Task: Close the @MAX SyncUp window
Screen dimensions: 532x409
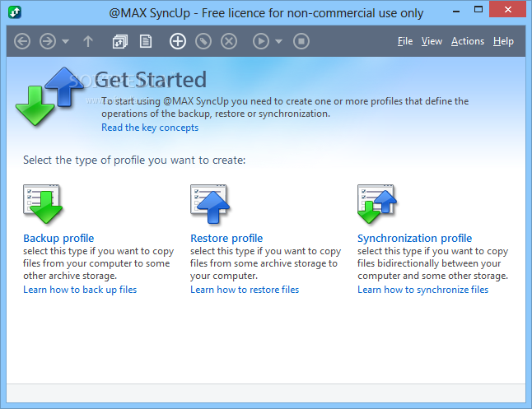Action: click(x=507, y=10)
